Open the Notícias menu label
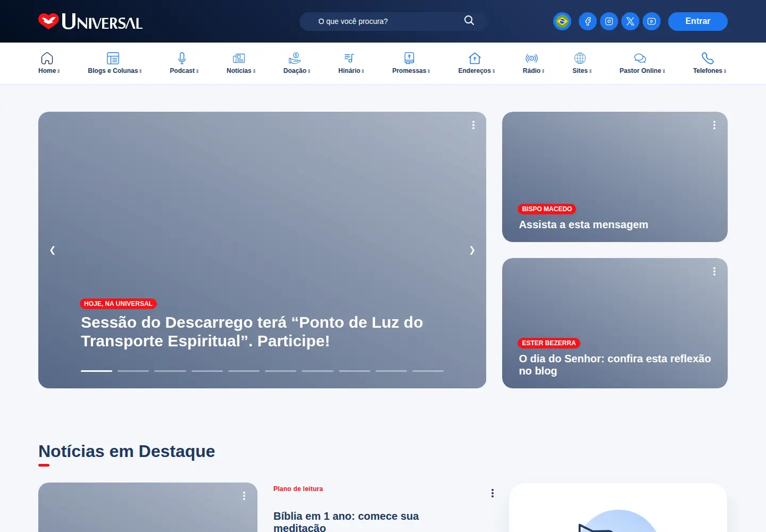766x532 pixels. click(x=241, y=71)
